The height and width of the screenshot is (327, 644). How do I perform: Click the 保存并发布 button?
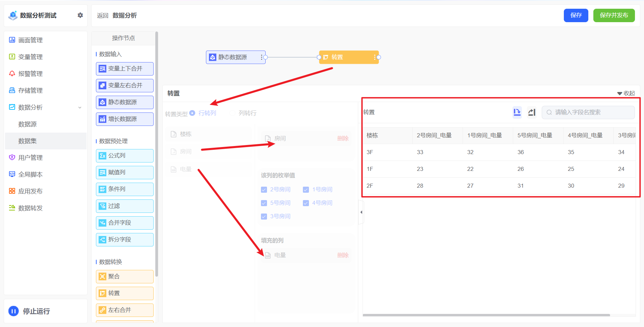pos(614,15)
